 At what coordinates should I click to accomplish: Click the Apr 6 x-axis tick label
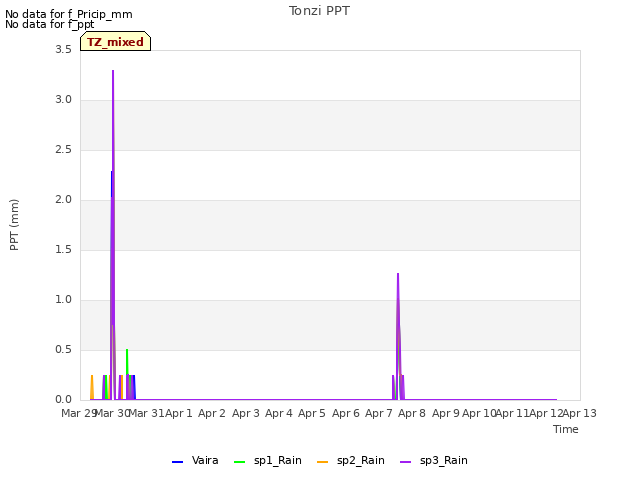tap(346, 413)
